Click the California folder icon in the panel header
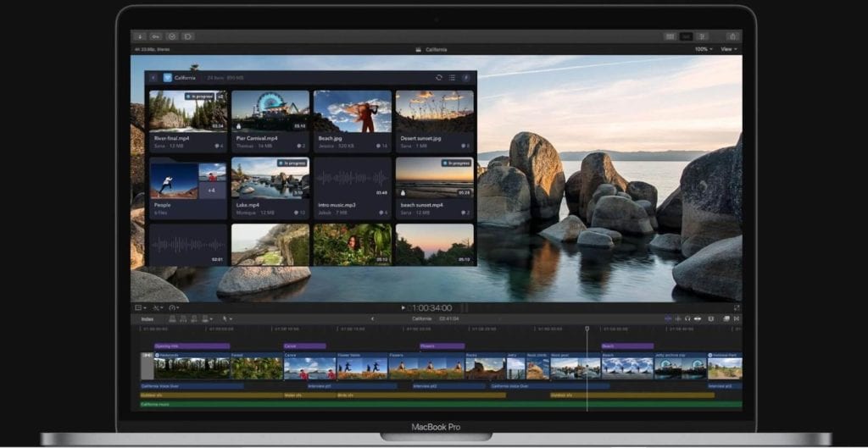The height and width of the screenshot is (448, 868). [168, 78]
